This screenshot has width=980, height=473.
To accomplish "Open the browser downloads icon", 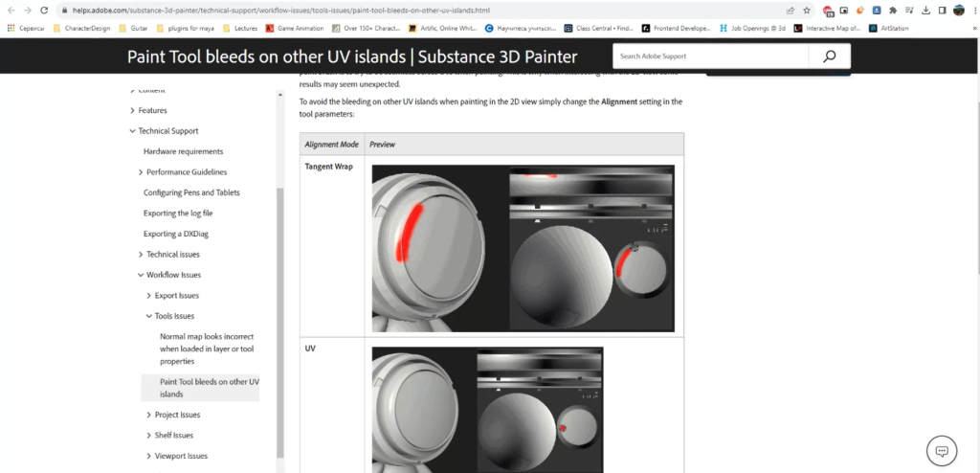I will coord(926,10).
